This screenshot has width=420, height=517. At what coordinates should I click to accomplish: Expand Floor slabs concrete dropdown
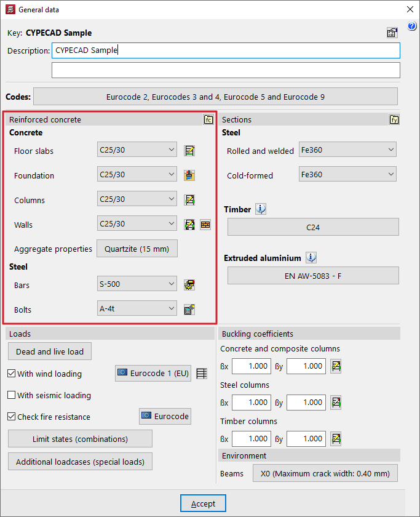[x=137, y=150]
